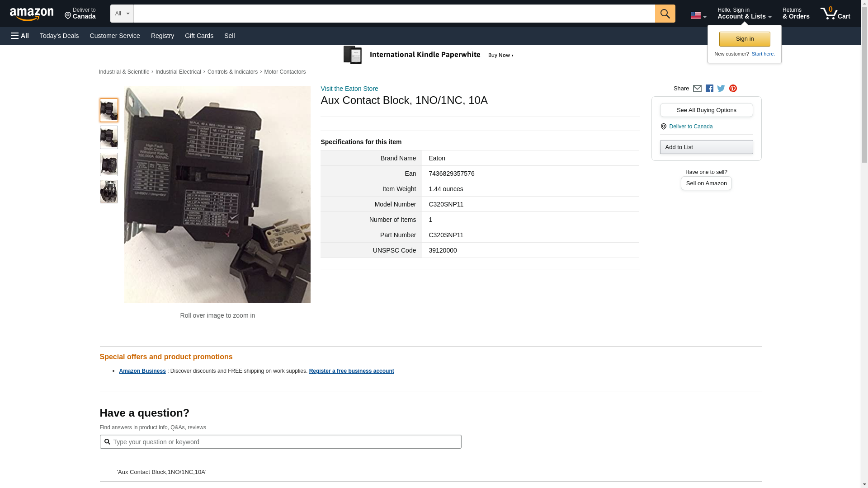This screenshot has height=488, width=868.
Task: Select the fourth product thumbnail
Action: [108, 192]
